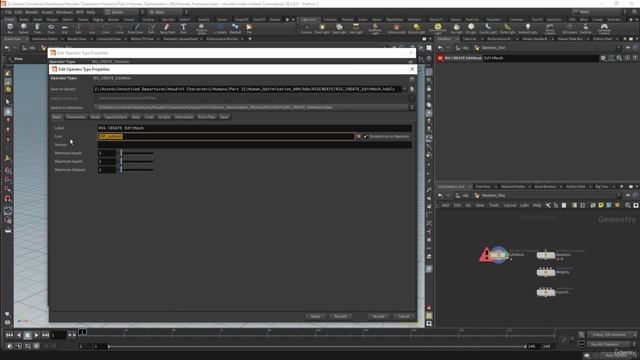
Task: Click the Label input field
Action: coord(254,128)
